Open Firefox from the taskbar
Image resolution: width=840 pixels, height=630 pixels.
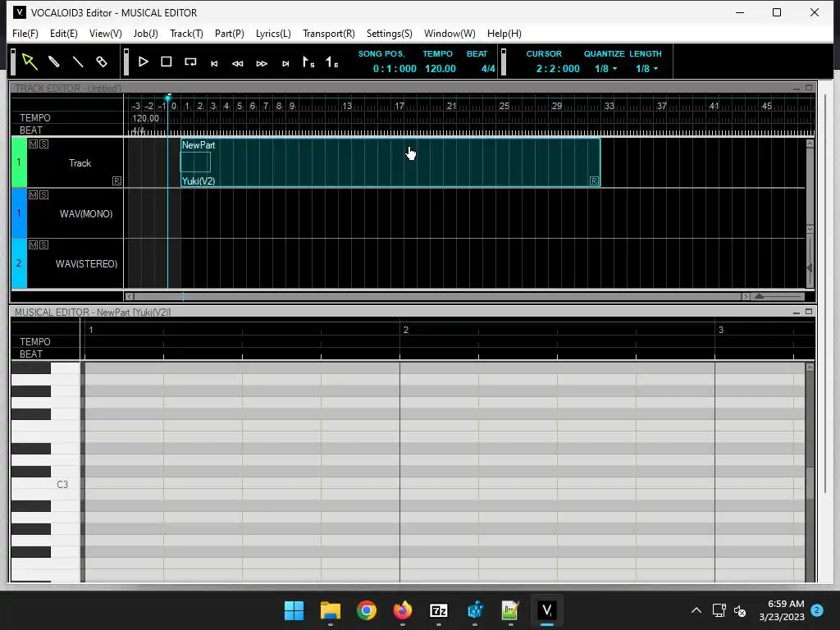coord(402,610)
